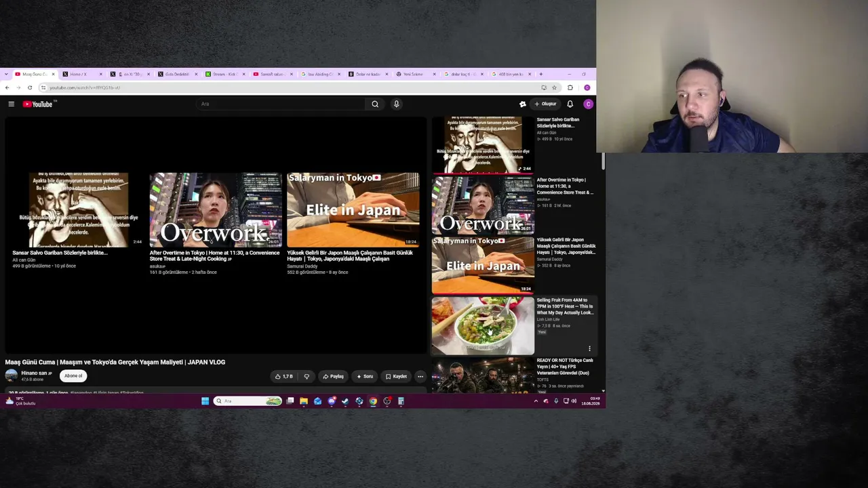
Task: Dislike the video with thumbs down
Action: (x=307, y=376)
